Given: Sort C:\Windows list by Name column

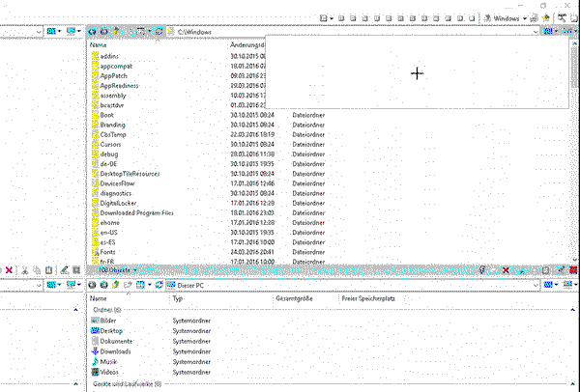Looking at the screenshot, I should pos(99,45).
